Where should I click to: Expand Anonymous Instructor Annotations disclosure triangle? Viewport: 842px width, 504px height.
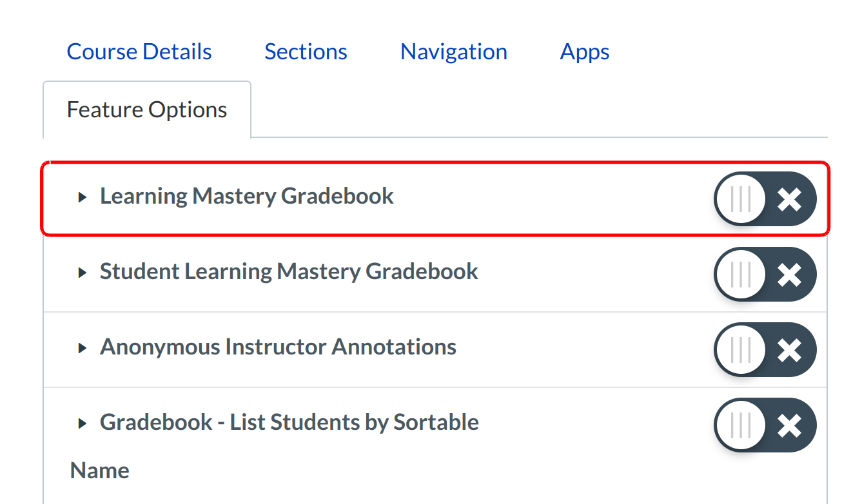(x=82, y=348)
